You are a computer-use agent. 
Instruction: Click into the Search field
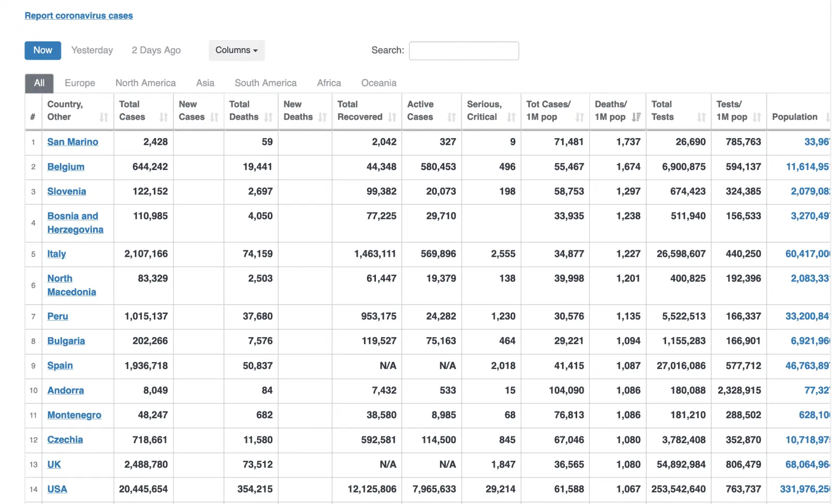pos(463,51)
